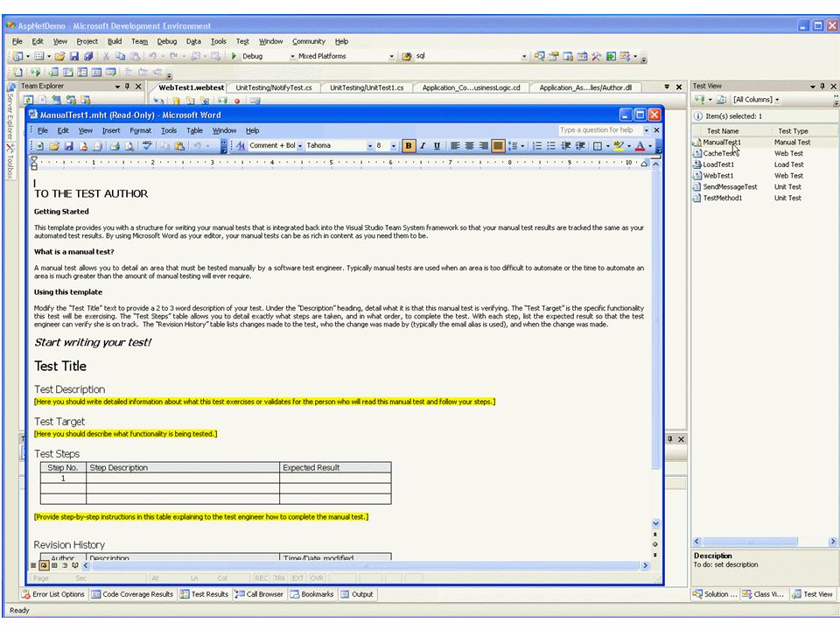
Task: Click Run Selection icon in Test View
Action: 698,100
